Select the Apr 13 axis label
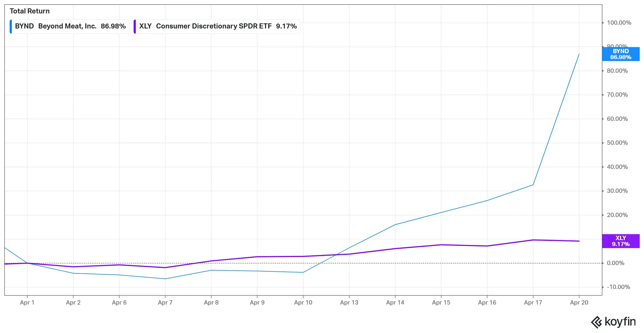The height and width of the screenshot is (333, 644). pyautogui.click(x=349, y=302)
